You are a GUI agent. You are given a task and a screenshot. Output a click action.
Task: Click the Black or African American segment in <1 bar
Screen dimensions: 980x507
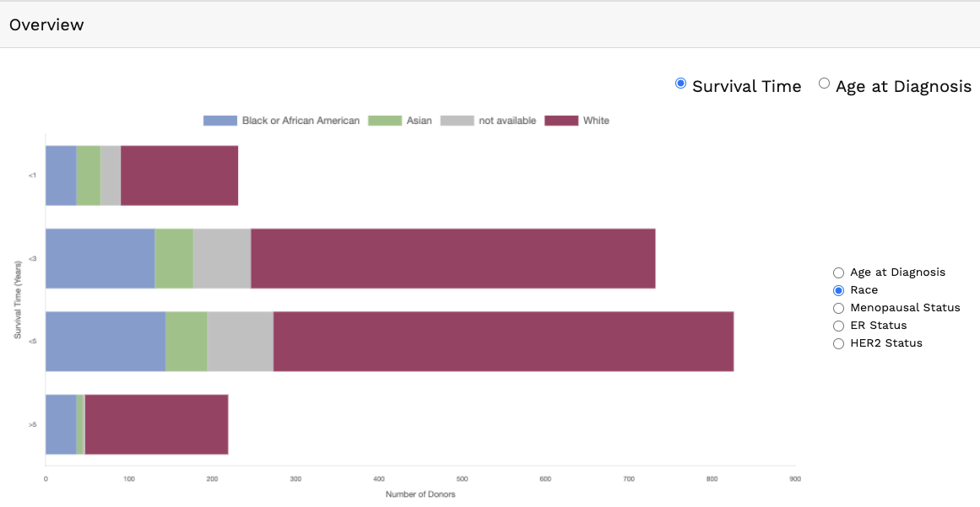(61, 175)
